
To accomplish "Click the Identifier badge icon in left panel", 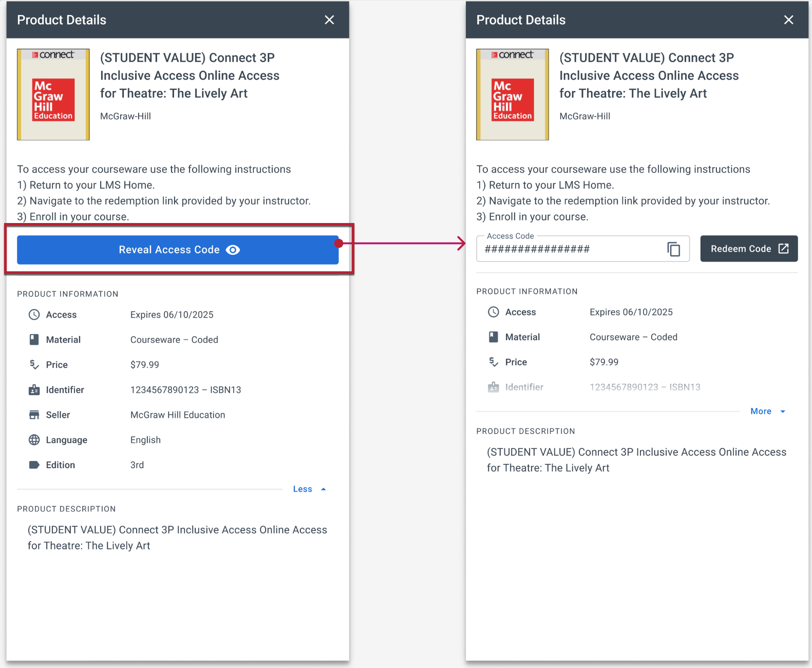I will coord(34,389).
